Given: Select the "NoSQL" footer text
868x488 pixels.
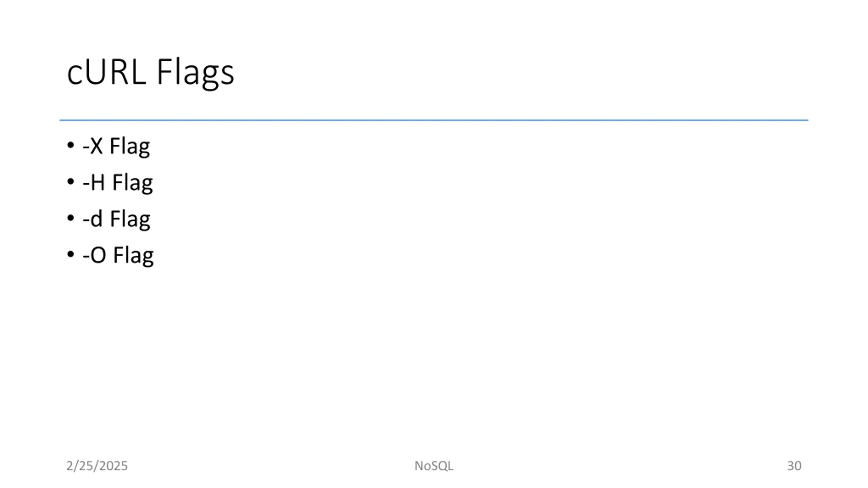Looking at the screenshot, I should tap(434, 466).
